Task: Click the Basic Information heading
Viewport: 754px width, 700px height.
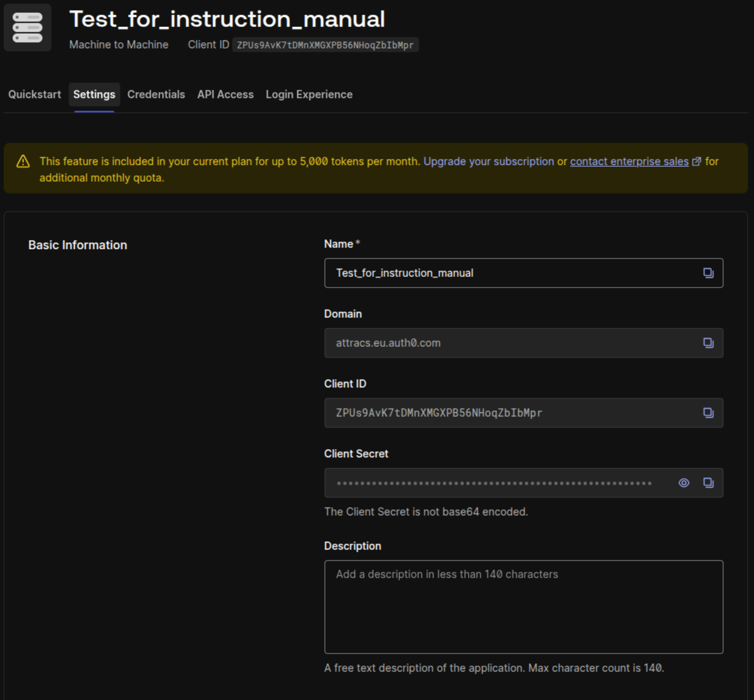Action: [x=78, y=245]
